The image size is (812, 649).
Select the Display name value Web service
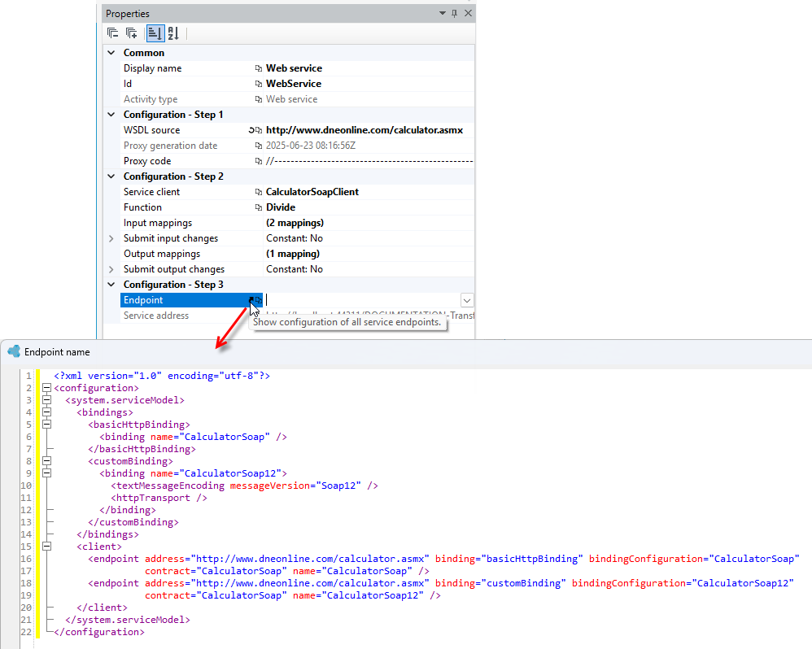[x=295, y=68]
